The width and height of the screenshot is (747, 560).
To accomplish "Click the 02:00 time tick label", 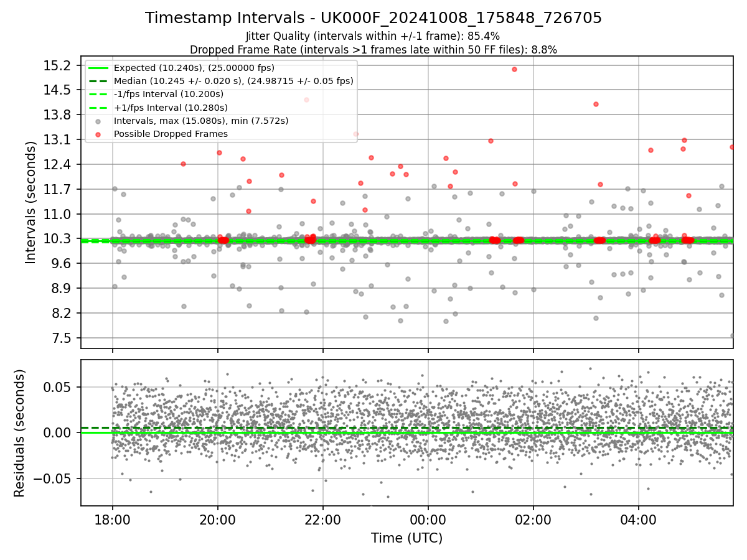I will tap(533, 519).
